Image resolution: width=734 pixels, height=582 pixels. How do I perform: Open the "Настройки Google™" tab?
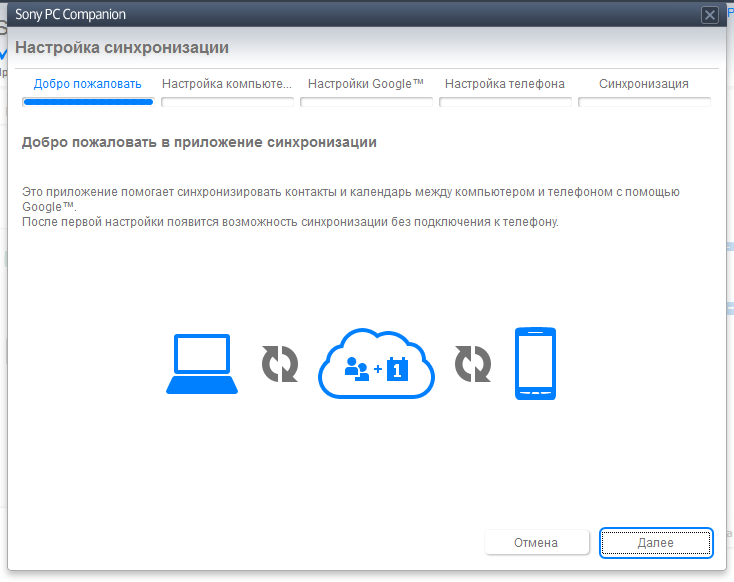(366, 84)
